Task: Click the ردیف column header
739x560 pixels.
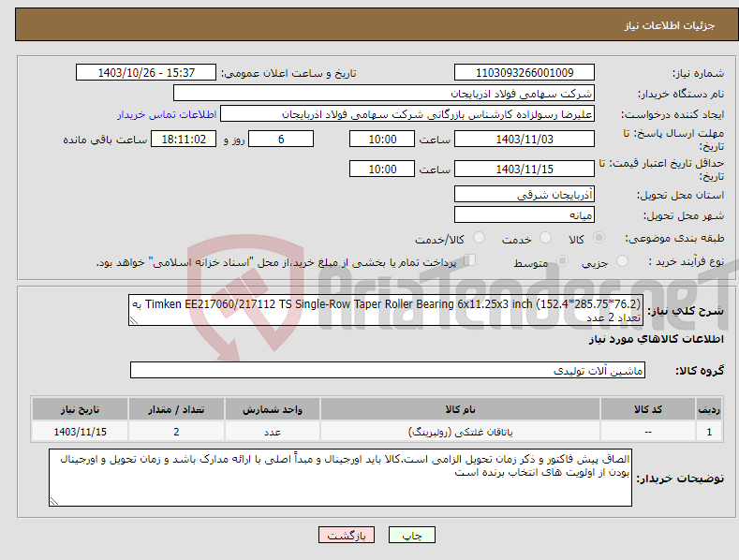Action: point(709,409)
